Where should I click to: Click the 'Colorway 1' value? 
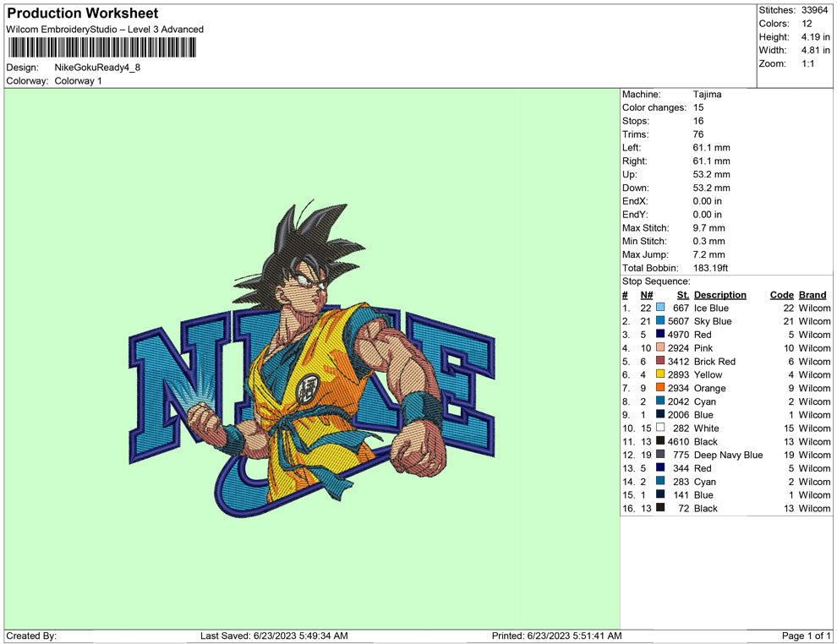[x=78, y=81]
